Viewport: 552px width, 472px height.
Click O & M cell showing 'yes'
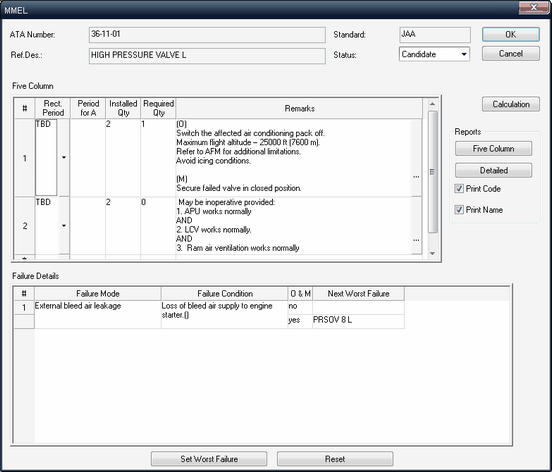(x=300, y=321)
